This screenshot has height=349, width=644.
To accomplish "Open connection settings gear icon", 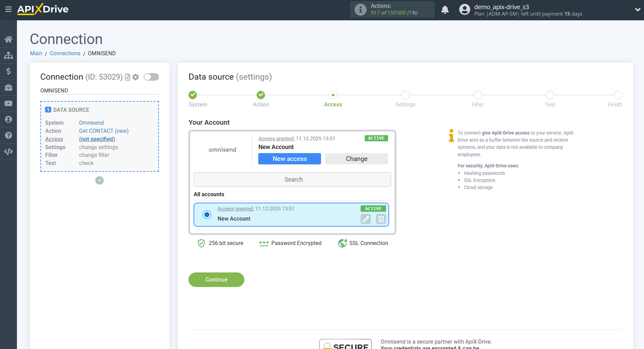I will 136,77.
